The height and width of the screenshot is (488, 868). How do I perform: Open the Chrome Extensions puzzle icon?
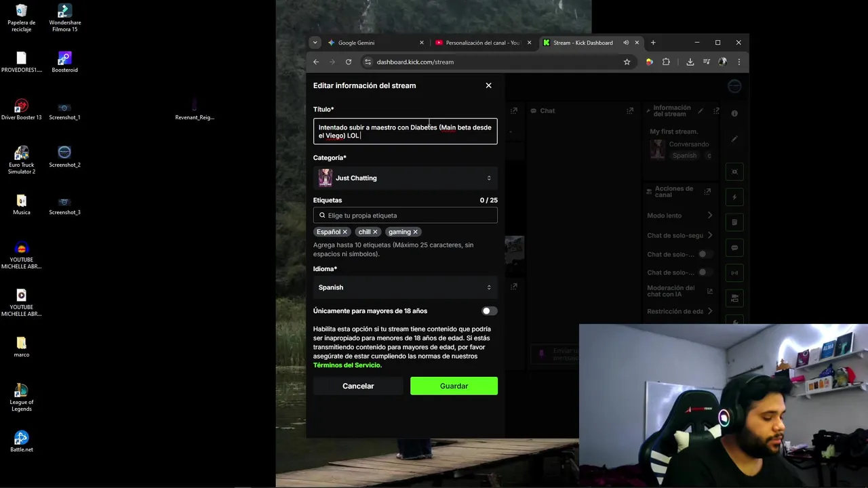(x=666, y=62)
